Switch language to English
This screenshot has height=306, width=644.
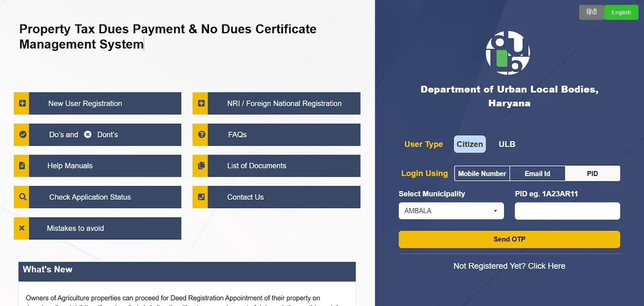621,12
